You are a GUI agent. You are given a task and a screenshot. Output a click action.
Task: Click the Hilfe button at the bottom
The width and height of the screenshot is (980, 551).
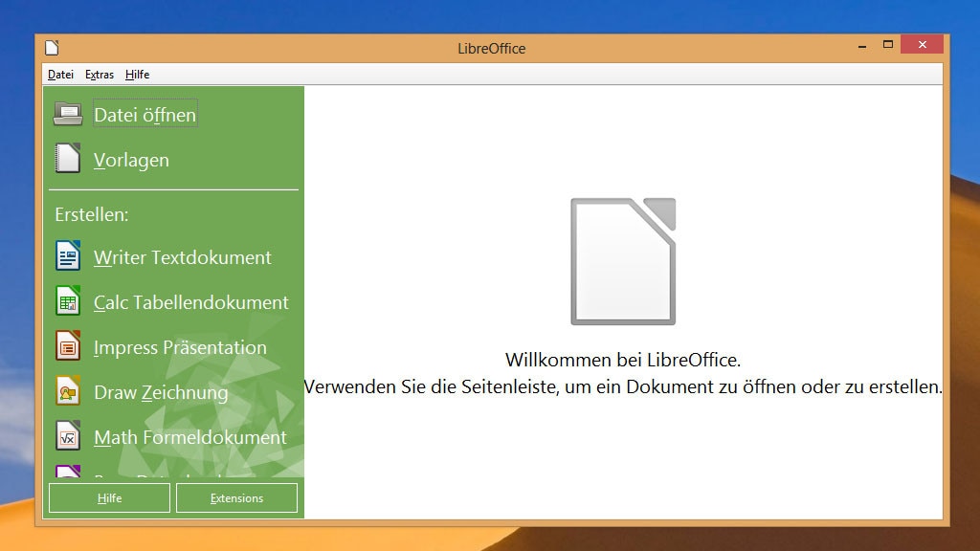[x=108, y=497]
